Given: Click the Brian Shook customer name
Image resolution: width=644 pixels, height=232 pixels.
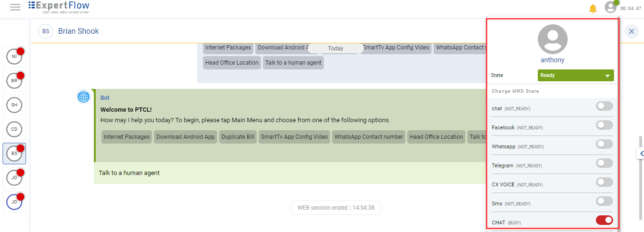Looking at the screenshot, I should point(79,31).
